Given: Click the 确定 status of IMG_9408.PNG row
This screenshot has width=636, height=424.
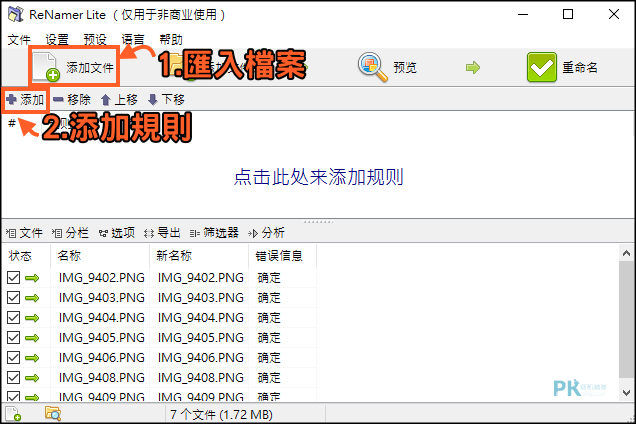Looking at the screenshot, I should pos(269,378).
